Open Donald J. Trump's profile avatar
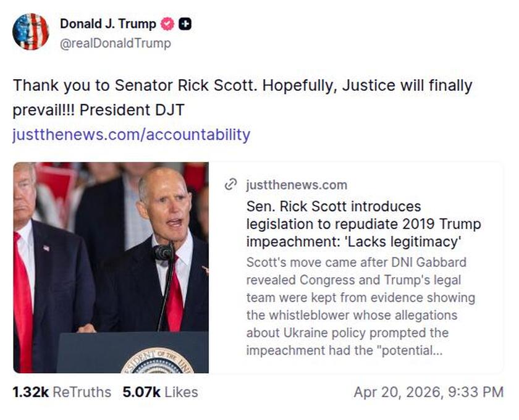The height and width of the screenshot is (420, 519). coord(30,31)
